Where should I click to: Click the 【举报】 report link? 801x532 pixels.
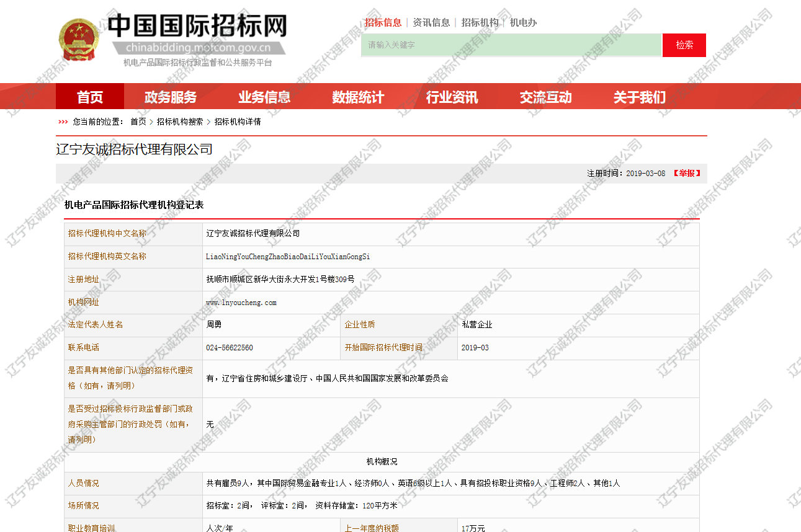687,174
